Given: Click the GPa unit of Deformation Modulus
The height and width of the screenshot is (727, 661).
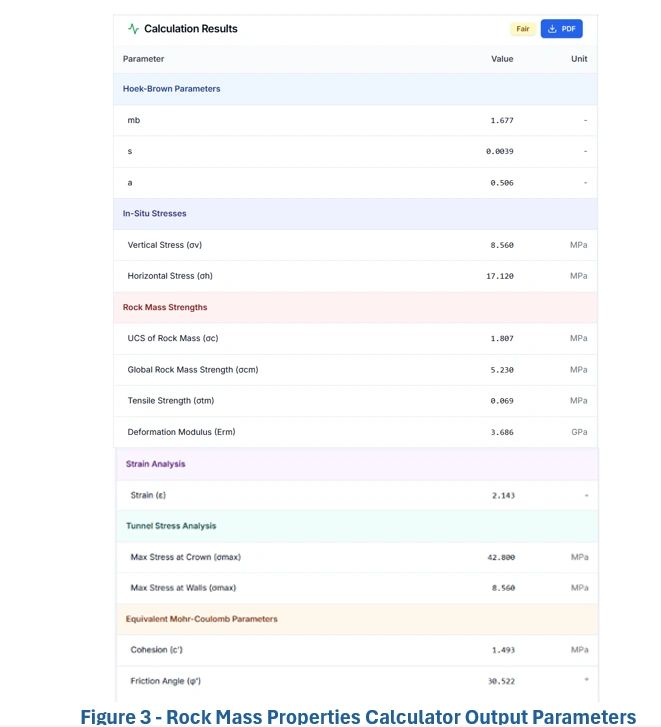Looking at the screenshot, I should (x=579, y=432).
